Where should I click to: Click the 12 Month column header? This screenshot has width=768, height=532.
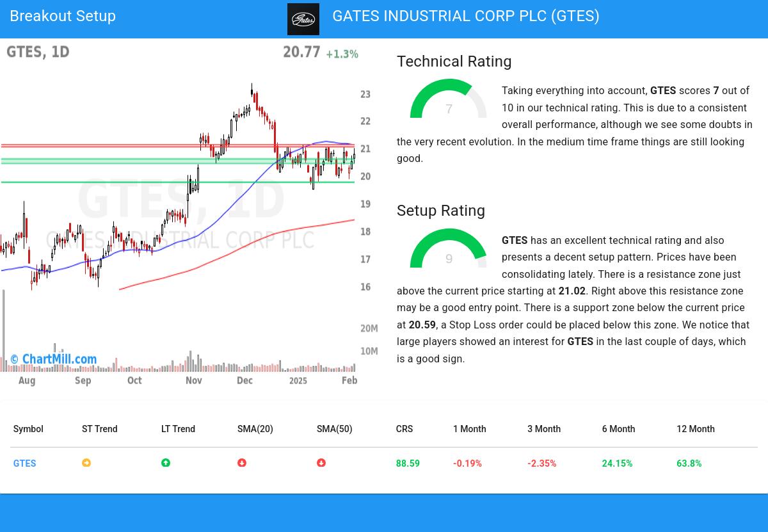pos(696,429)
